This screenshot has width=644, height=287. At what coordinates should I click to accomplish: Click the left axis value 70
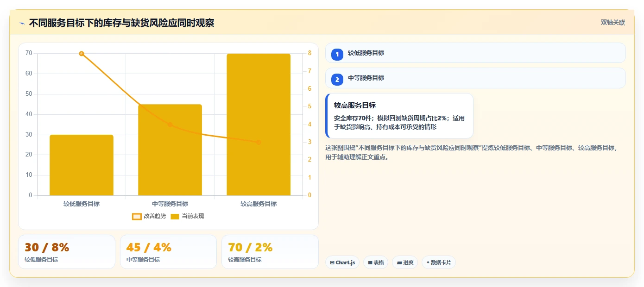tap(29, 53)
